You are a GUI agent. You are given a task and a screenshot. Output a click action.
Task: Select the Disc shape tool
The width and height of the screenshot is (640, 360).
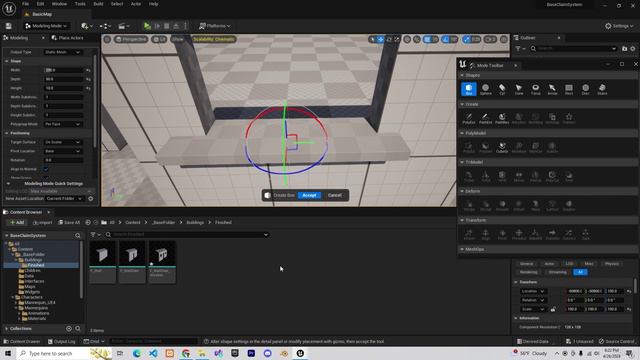(x=585, y=89)
